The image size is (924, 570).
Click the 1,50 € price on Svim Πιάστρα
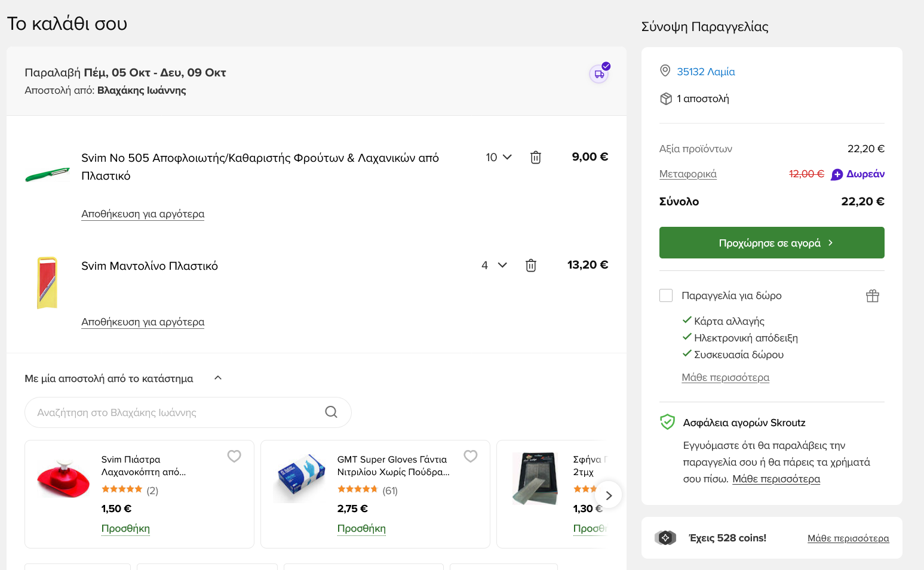click(x=116, y=509)
